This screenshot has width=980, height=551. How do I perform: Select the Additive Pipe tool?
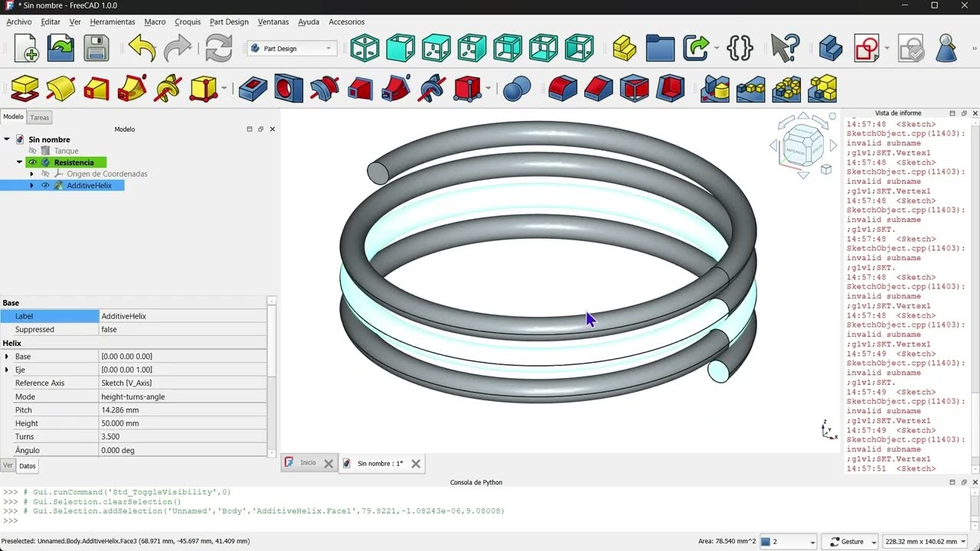pyautogui.click(x=132, y=89)
